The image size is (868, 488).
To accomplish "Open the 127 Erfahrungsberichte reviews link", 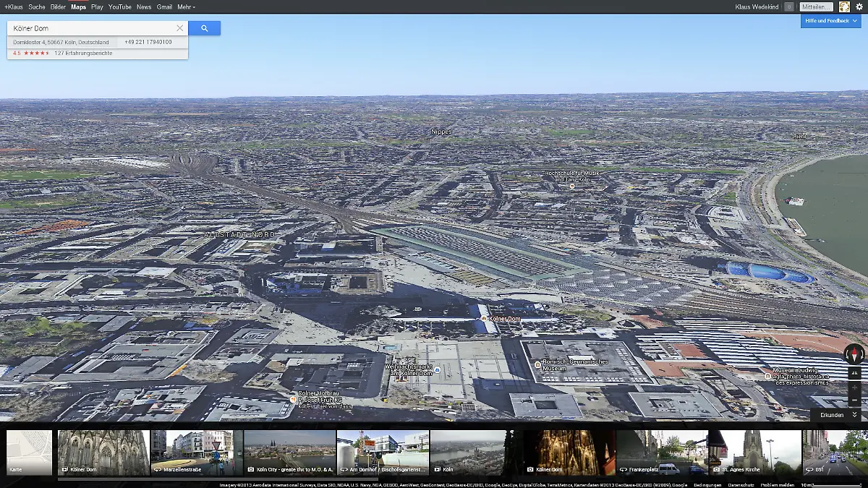I will (83, 53).
